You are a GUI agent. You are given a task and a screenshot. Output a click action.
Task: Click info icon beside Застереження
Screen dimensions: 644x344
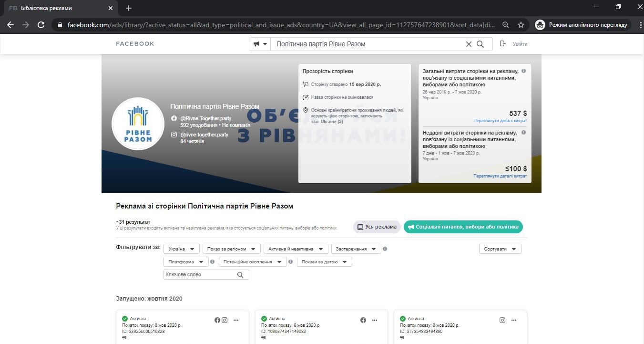pyautogui.click(x=385, y=249)
